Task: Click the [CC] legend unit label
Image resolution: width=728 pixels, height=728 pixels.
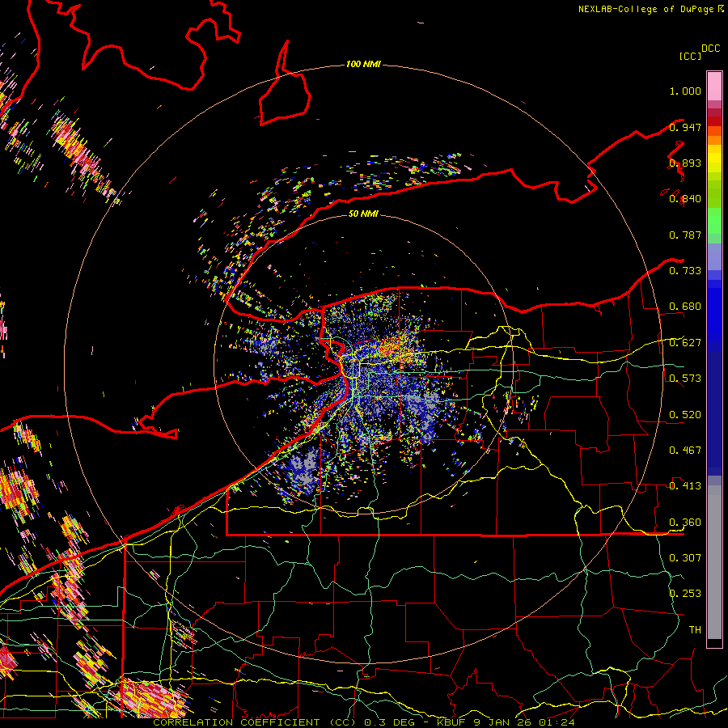Action: 690,56
